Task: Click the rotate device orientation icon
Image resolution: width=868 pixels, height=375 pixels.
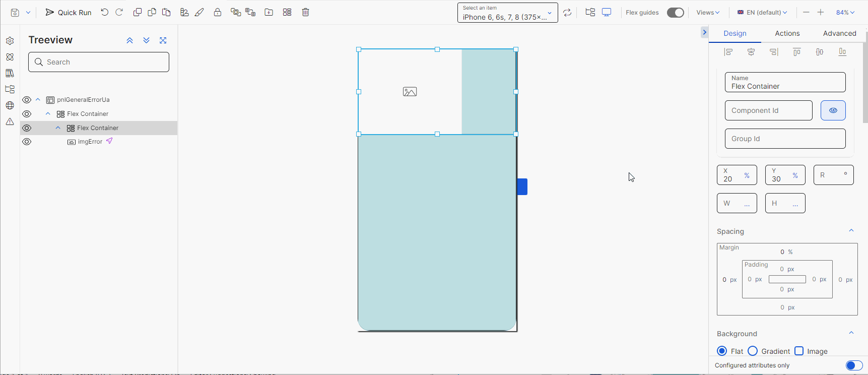Action: click(x=567, y=13)
